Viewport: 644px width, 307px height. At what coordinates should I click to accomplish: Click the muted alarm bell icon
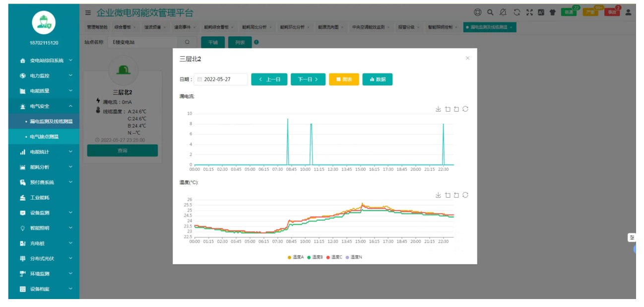pyautogui.click(x=503, y=12)
